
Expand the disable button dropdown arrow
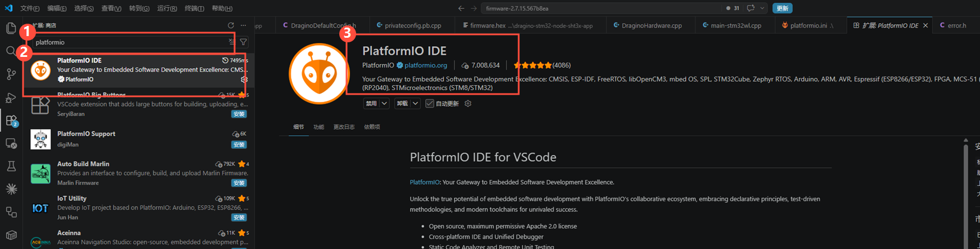coord(384,104)
